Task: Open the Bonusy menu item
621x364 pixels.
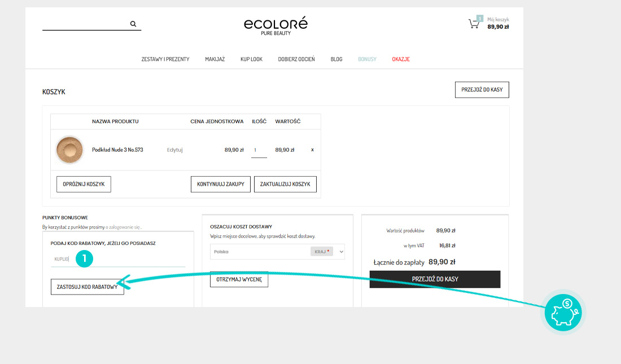Action: [367, 59]
